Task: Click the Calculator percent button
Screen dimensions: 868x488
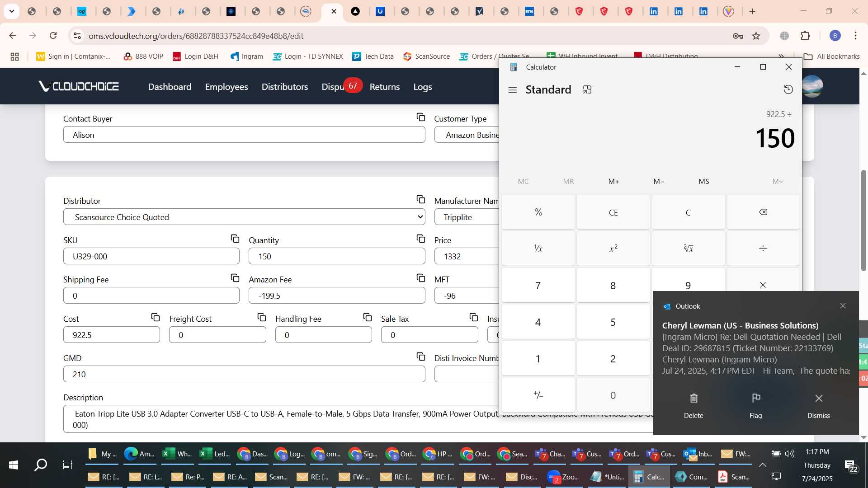Action: (538, 212)
